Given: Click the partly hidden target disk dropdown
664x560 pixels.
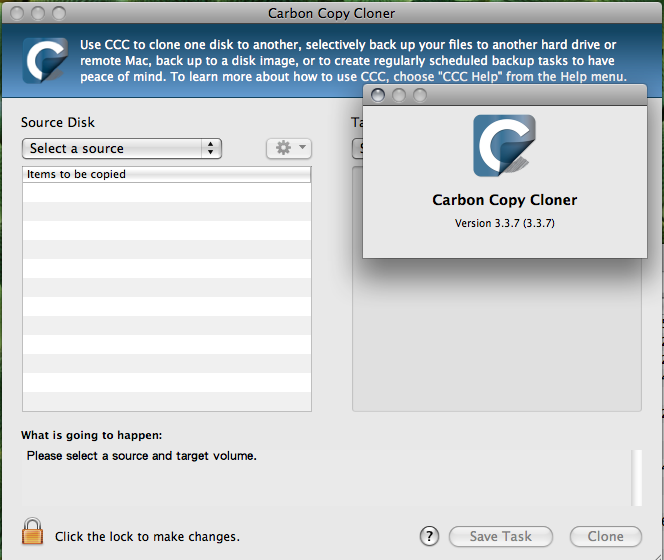Looking at the screenshot, I should click(357, 149).
